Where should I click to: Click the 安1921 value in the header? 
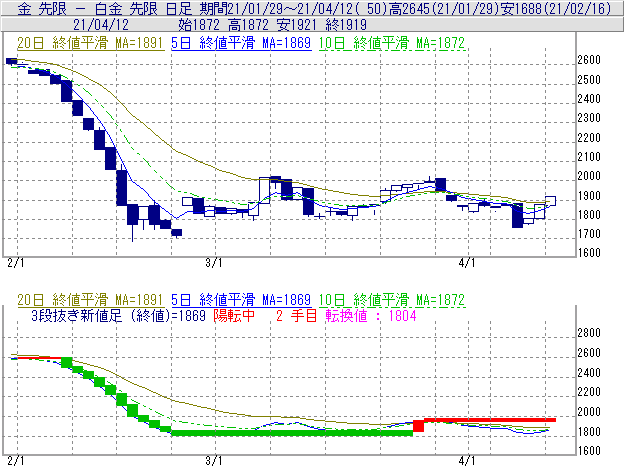coord(297,25)
